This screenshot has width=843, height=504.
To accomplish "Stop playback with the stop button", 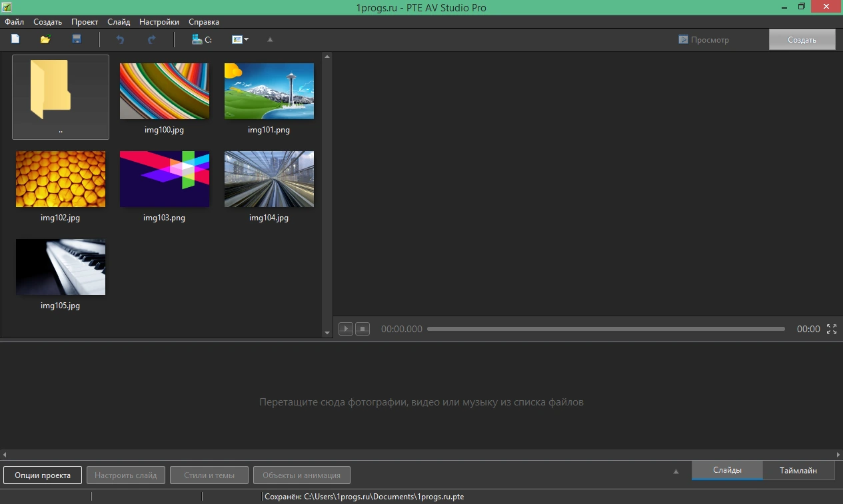I will (363, 329).
